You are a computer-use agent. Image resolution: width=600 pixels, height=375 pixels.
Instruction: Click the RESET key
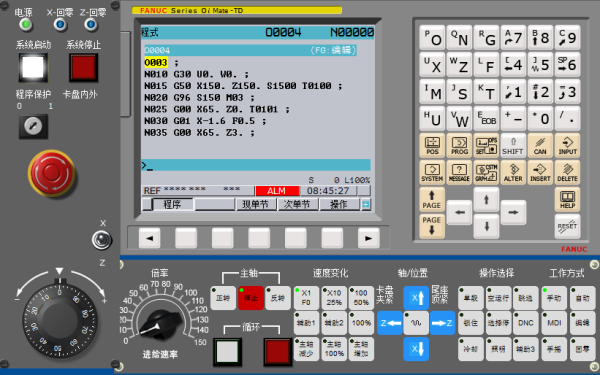point(567,226)
